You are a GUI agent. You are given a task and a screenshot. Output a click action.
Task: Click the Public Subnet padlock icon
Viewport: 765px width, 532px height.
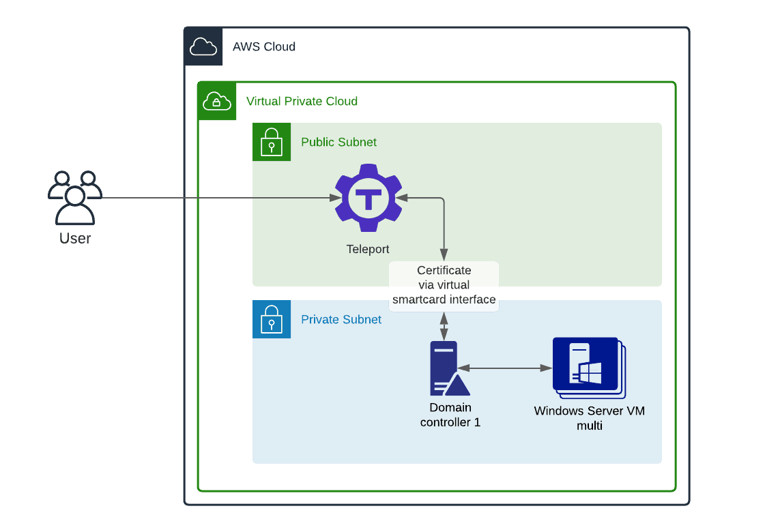coord(272,142)
